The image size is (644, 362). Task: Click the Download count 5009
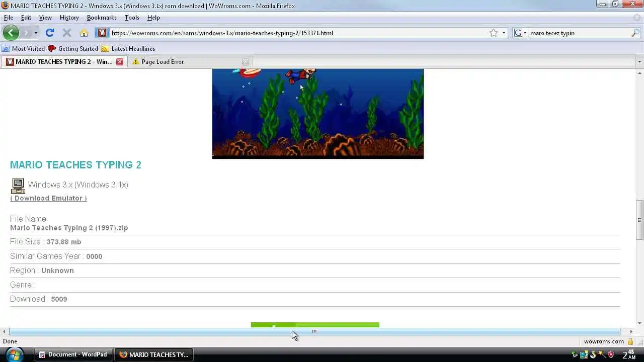pyautogui.click(x=59, y=299)
